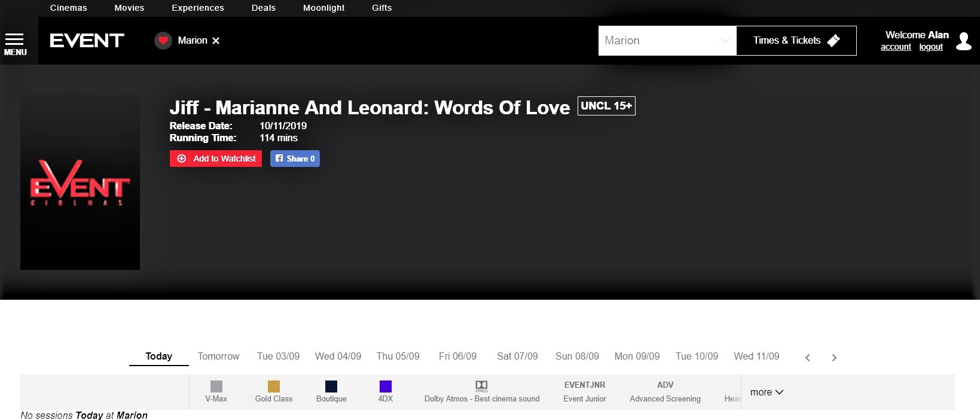Image resolution: width=980 pixels, height=420 pixels.
Task: Toggle the ADV Advanced Screening filter
Action: pos(665,392)
